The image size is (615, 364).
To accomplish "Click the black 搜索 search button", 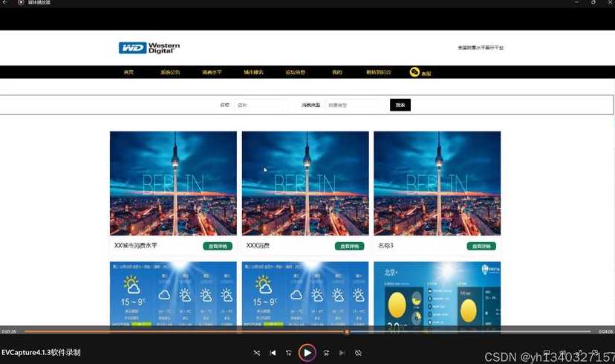I will 400,105.
